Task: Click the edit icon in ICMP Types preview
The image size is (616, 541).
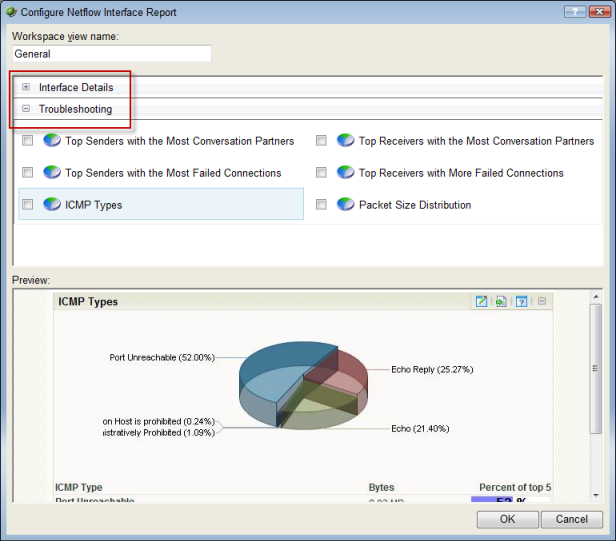Action: 481,301
